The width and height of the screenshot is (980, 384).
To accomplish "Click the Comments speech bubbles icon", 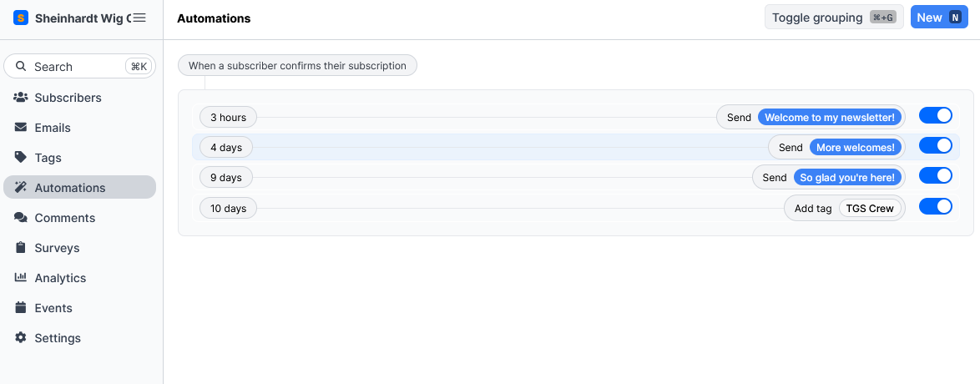I will 21,218.
